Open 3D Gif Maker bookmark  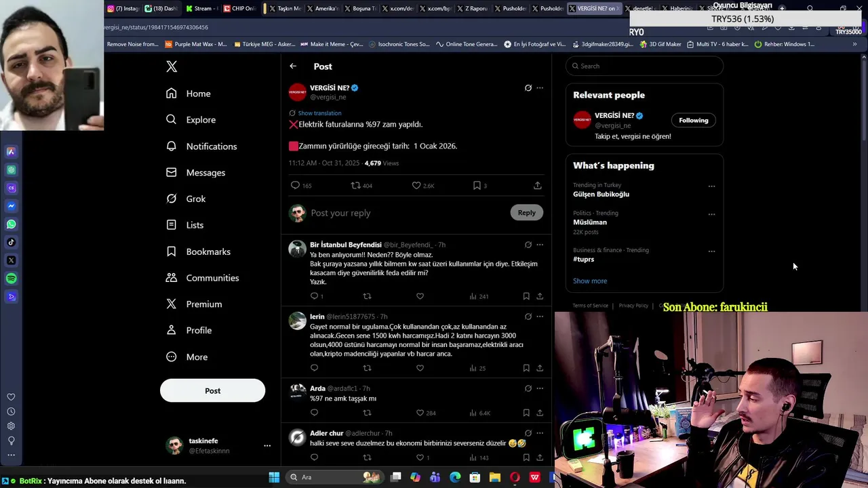pyautogui.click(x=660, y=44)
